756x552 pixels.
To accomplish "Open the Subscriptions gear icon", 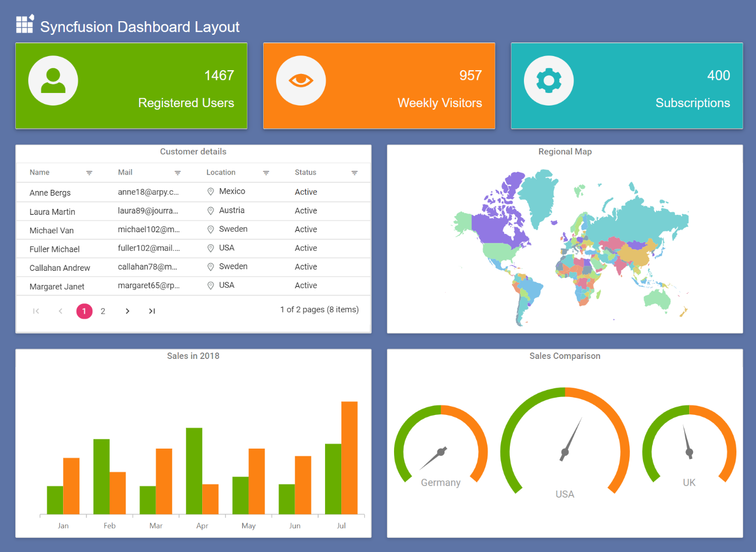I will coord(548,80).
